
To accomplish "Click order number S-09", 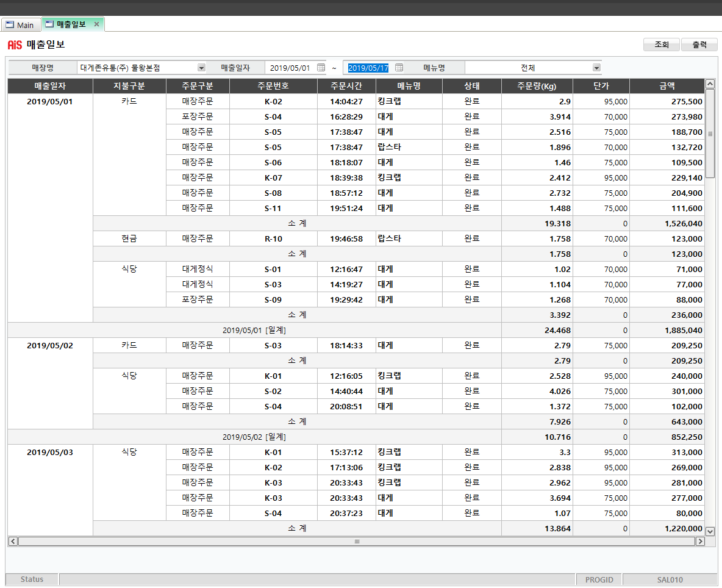I will click(x=273, y=299).
